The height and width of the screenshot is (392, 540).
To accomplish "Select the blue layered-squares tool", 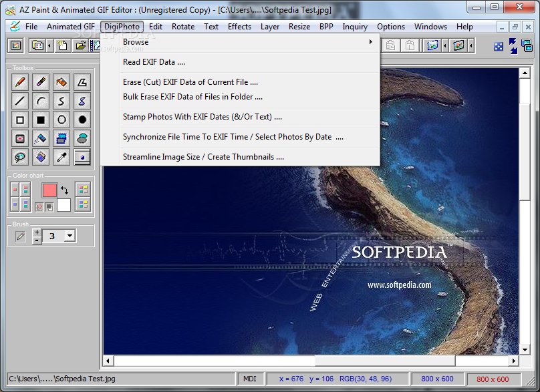I will click(x=41, y=157).
